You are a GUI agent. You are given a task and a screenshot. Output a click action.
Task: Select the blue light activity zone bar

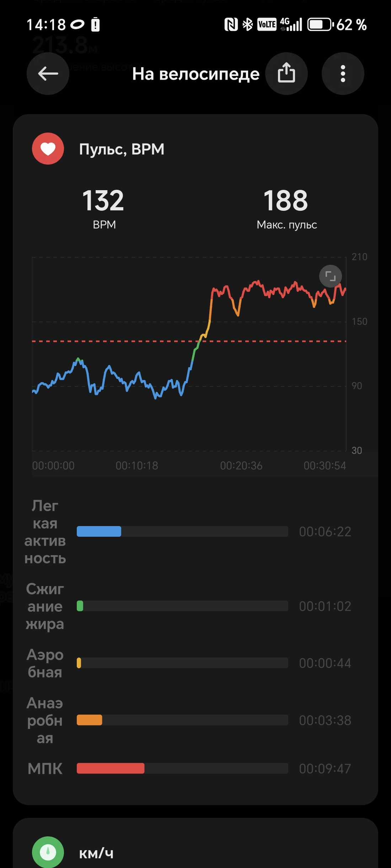(x=99, y=531)
